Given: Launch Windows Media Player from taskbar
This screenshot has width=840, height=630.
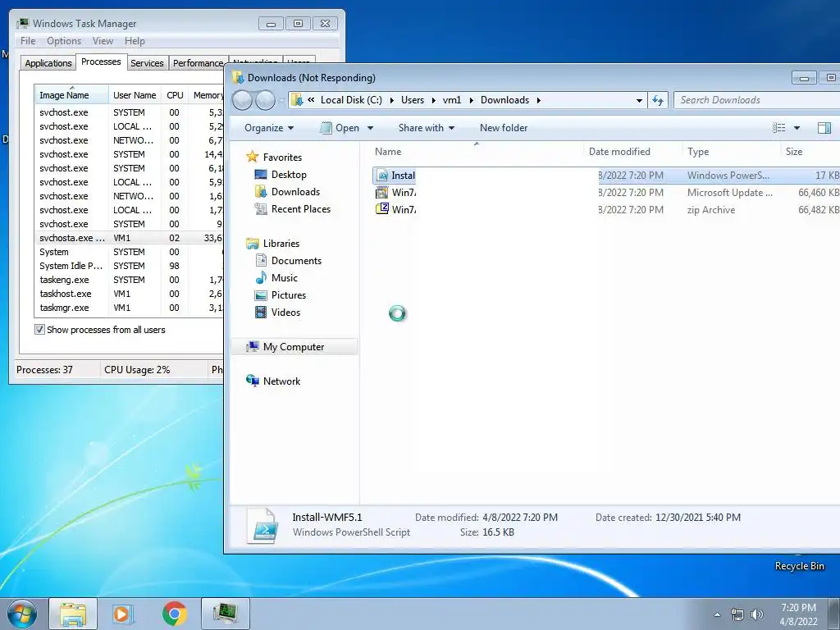Looking at the screenshot, I should (123, 614).
